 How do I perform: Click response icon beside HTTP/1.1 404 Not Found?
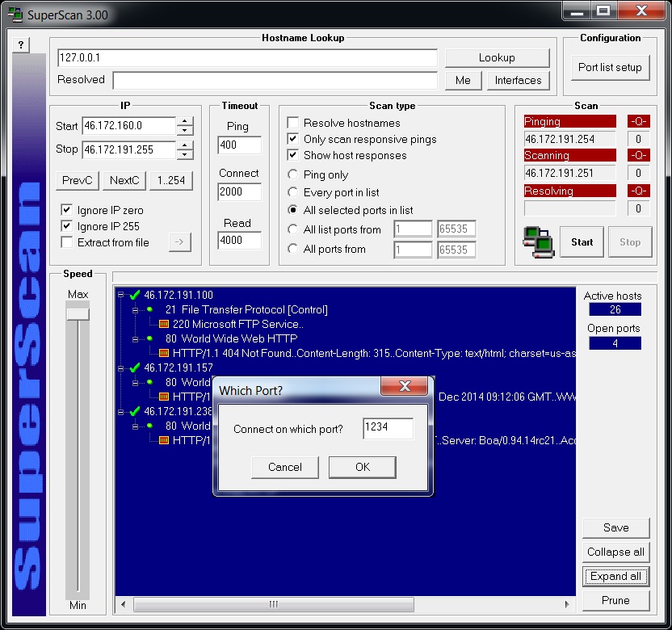[x=164, y=353]
